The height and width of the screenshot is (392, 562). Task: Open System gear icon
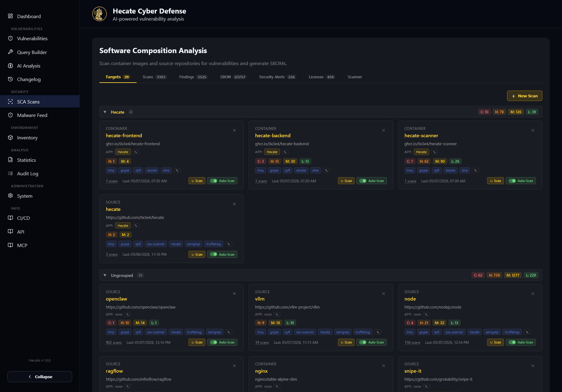10,196
